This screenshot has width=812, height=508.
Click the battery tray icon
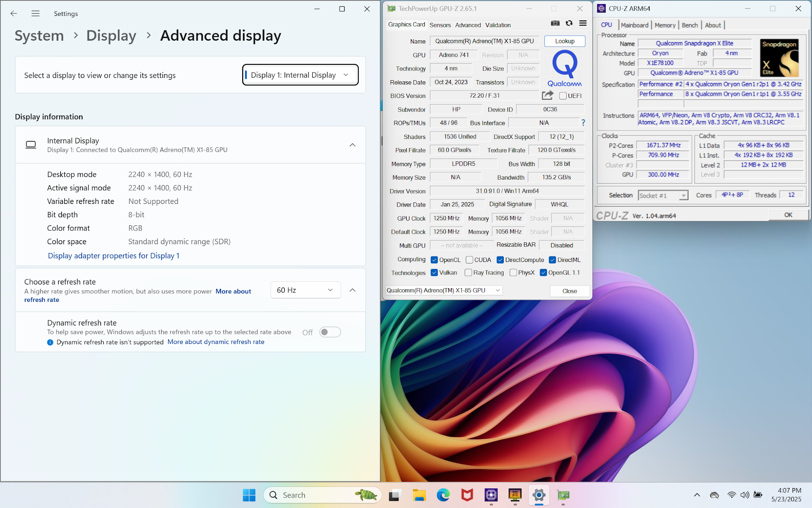coord(758,495)
